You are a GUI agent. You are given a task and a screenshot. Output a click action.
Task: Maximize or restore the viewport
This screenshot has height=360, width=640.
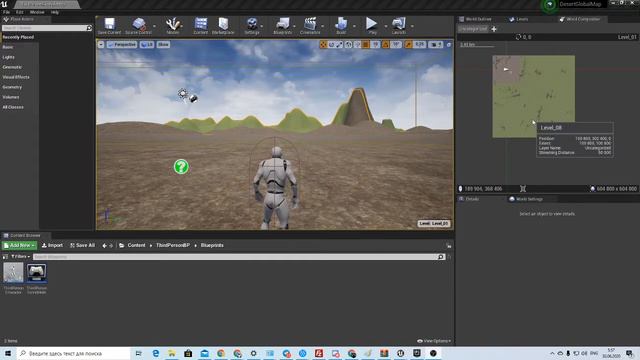tap(449, 44)
